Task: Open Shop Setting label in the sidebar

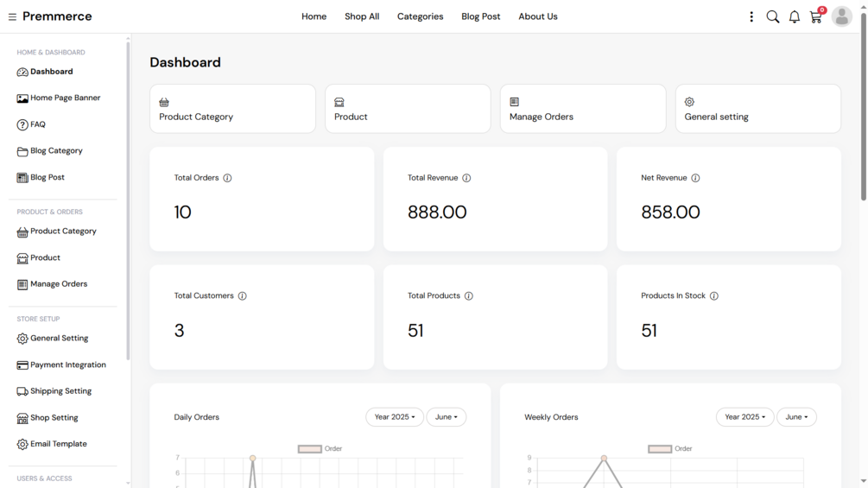Action: click(x=54, y=418)
